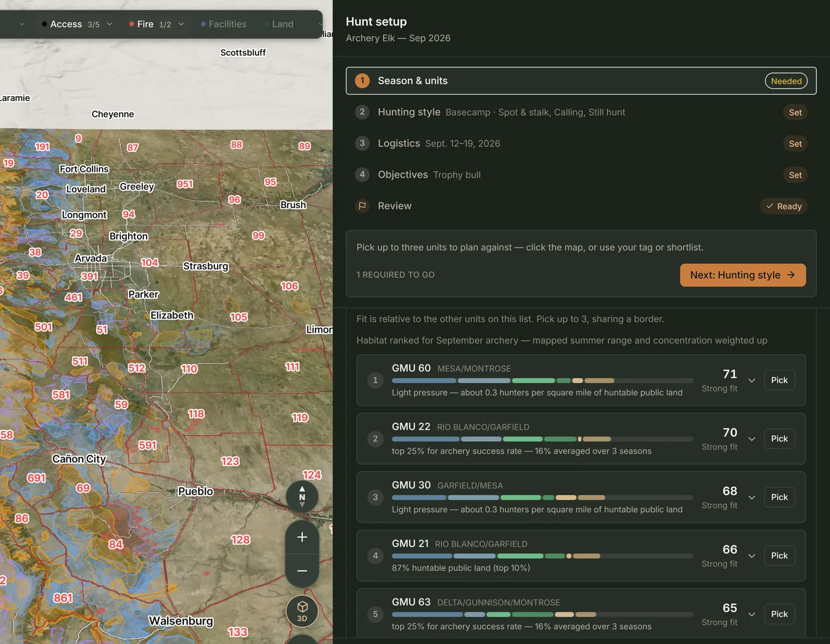Expand the GMU 21 card details
This screenshot has height=644, width=830.
point(752,556)
